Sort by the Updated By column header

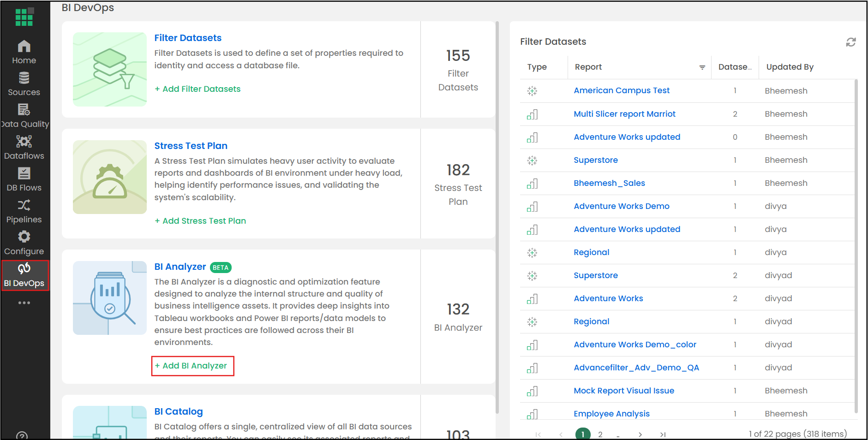pyautogui.click(x=790, y=67)
